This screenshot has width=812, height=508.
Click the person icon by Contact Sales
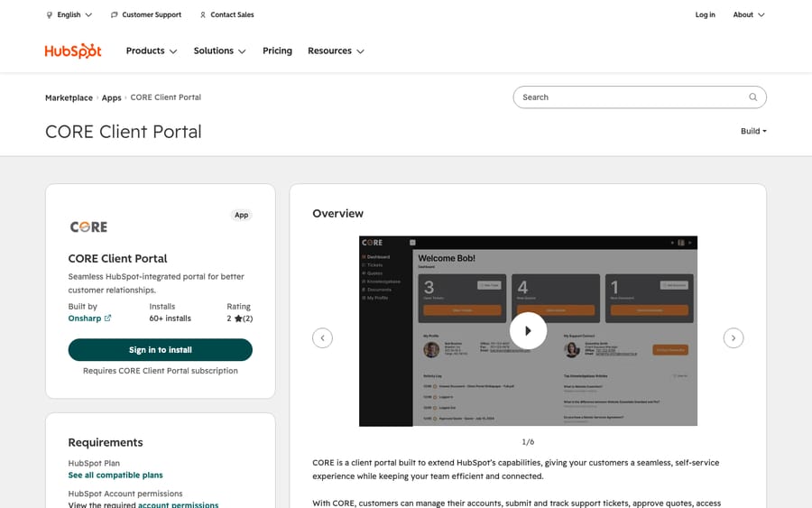202,15
